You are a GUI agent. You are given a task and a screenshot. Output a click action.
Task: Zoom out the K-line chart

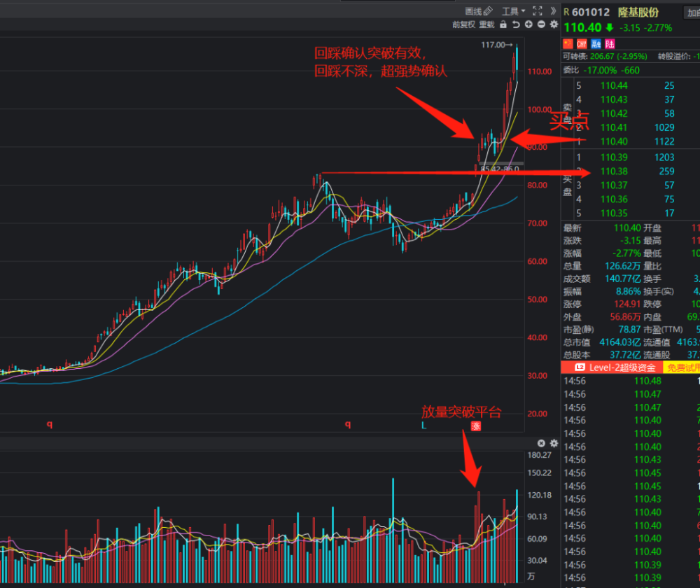click(x=541, y=24)
